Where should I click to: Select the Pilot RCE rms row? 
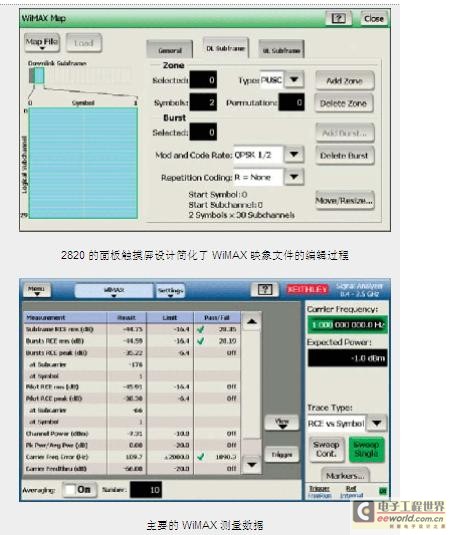(132, 387)
